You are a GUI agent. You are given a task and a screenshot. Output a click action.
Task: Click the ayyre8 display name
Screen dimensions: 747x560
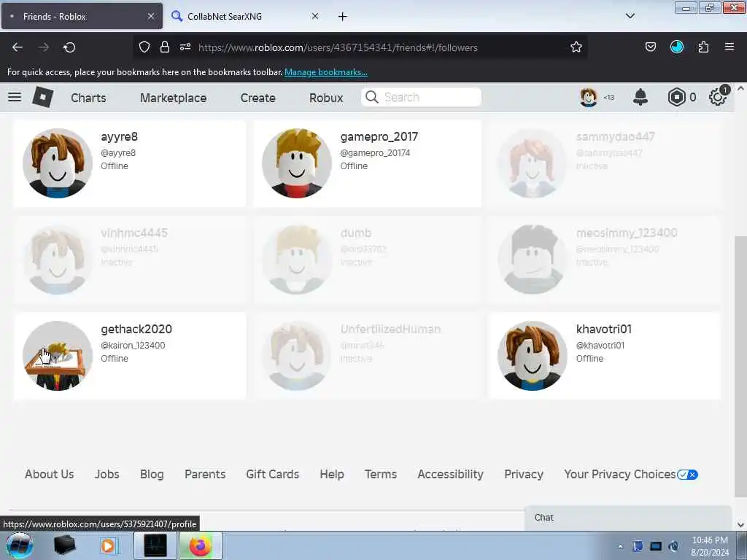tap(119, 136)
